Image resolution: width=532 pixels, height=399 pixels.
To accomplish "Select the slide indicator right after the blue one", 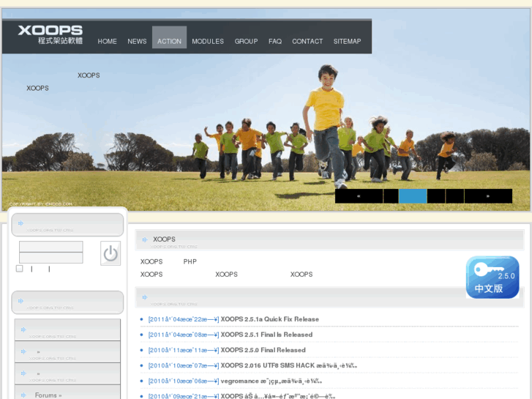I will [436, 196].
